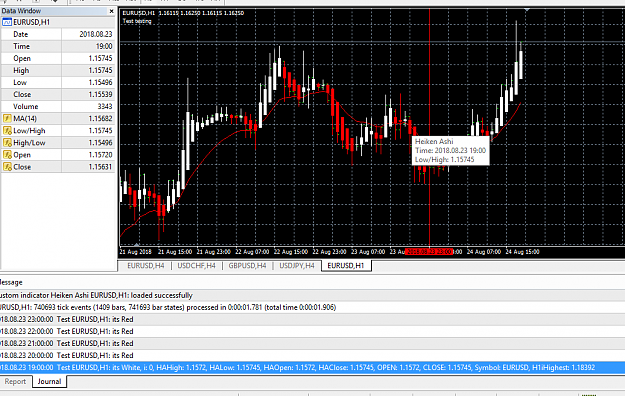Switch to the GBPUSD,H4 chart tab
This screenshot has width=625, height=396.
tap(247, 266)
